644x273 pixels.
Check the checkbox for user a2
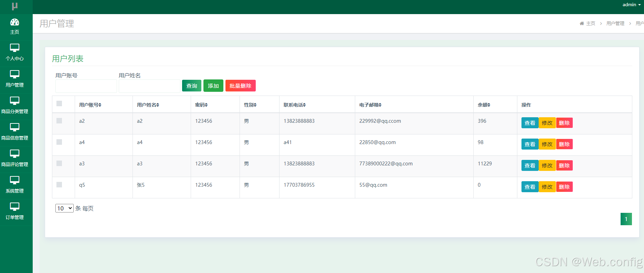[59, 121]
